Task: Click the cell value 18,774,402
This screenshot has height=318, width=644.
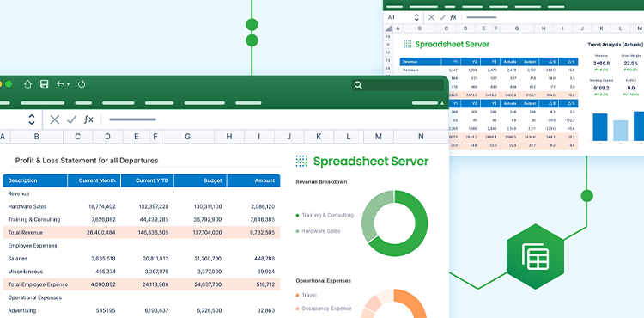Action: tap(102, 206)
